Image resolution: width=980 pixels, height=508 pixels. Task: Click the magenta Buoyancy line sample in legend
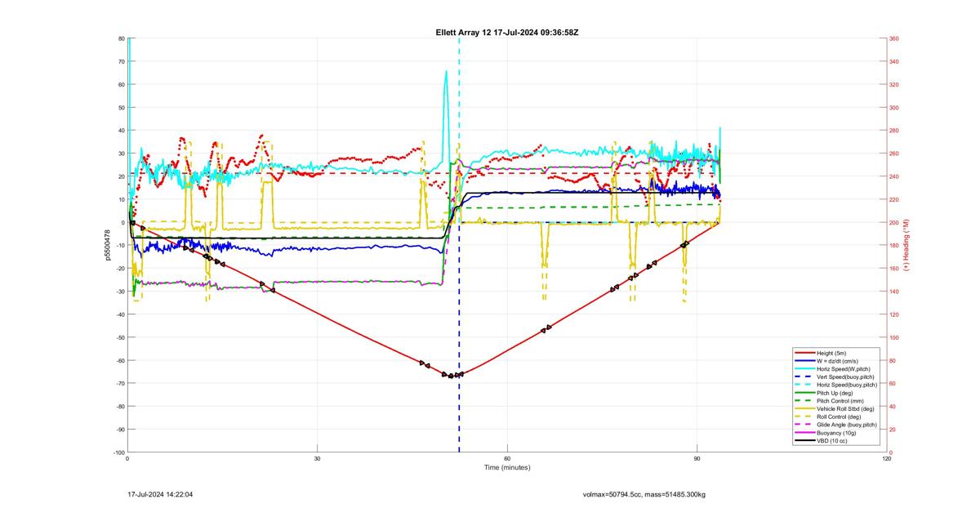pyautogui.click(x=805, y=432)
